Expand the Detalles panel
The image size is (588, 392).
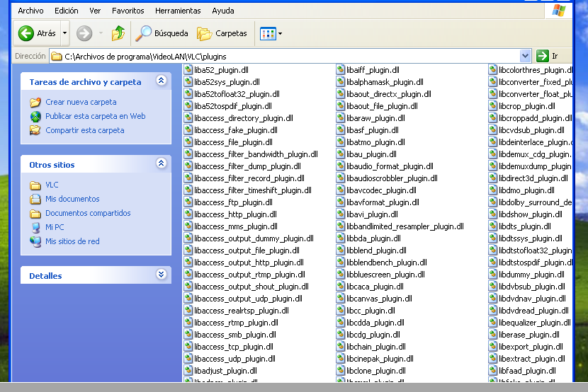pos(161,275)
